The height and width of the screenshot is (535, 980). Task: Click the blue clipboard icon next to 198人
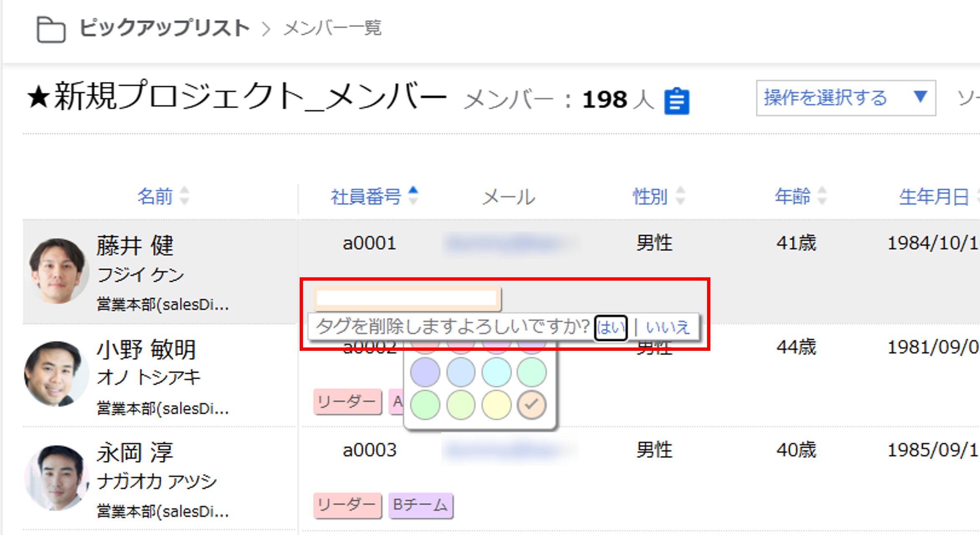coord(677,101)
